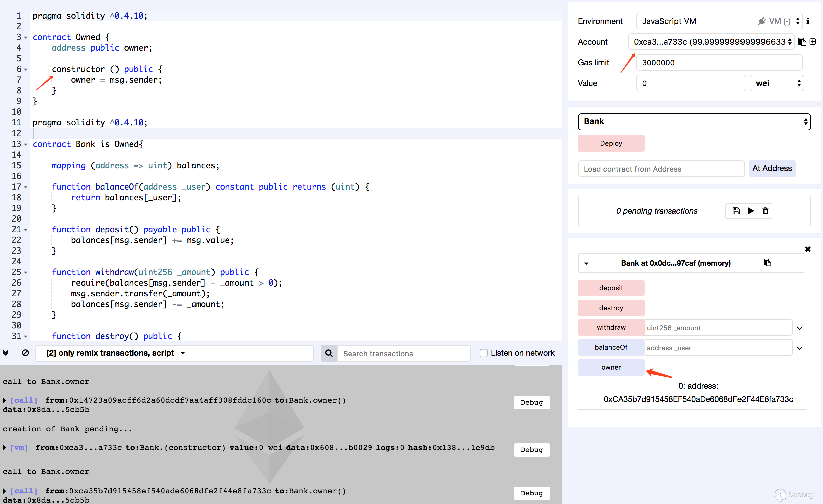Screen dimensions: 823x504
Task: Click the At Address button
Action: click(772, 168)
